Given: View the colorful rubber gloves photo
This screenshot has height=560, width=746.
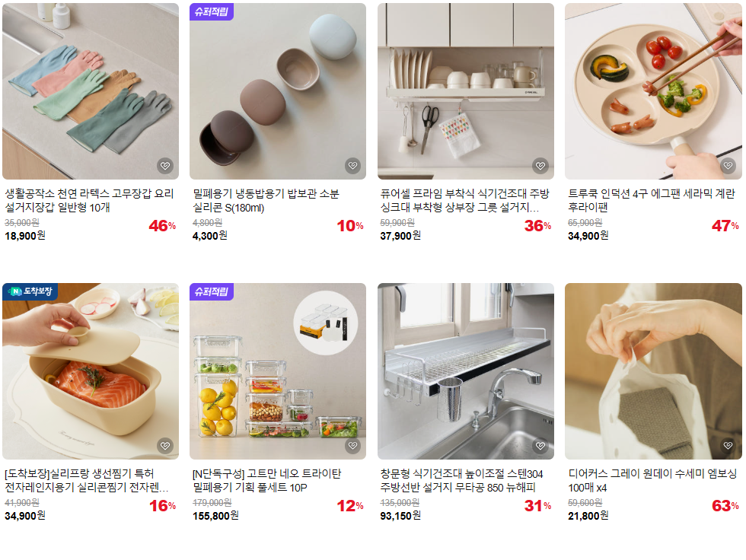Looking at the screenshot, I should coord(91,91).
